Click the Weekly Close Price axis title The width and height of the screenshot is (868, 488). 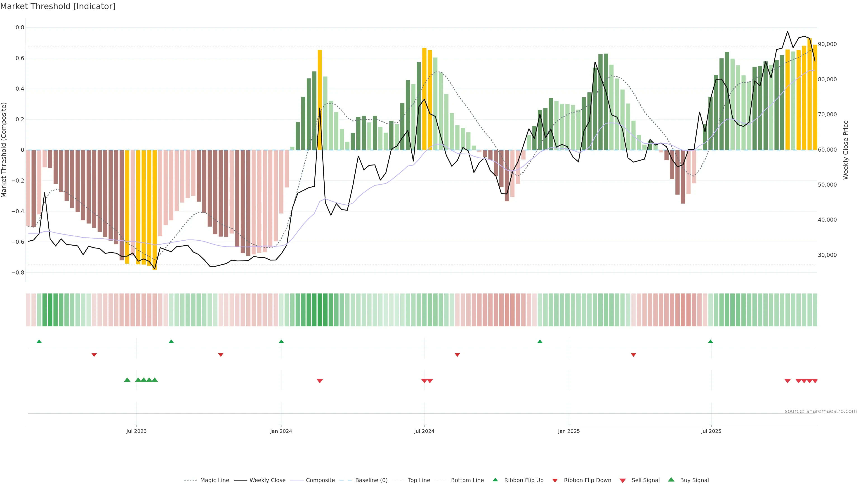[x=846, y=150]
